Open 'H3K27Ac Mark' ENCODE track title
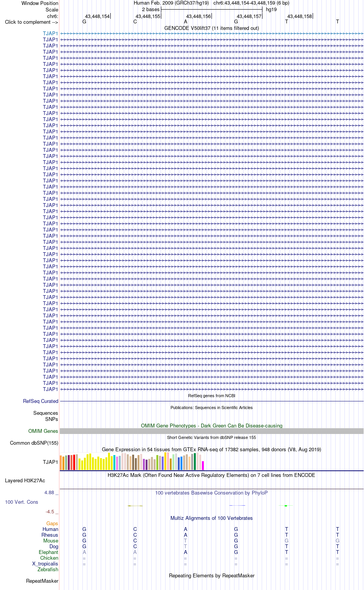This screenshot has height=590, width=364. (x=212, y=475)
